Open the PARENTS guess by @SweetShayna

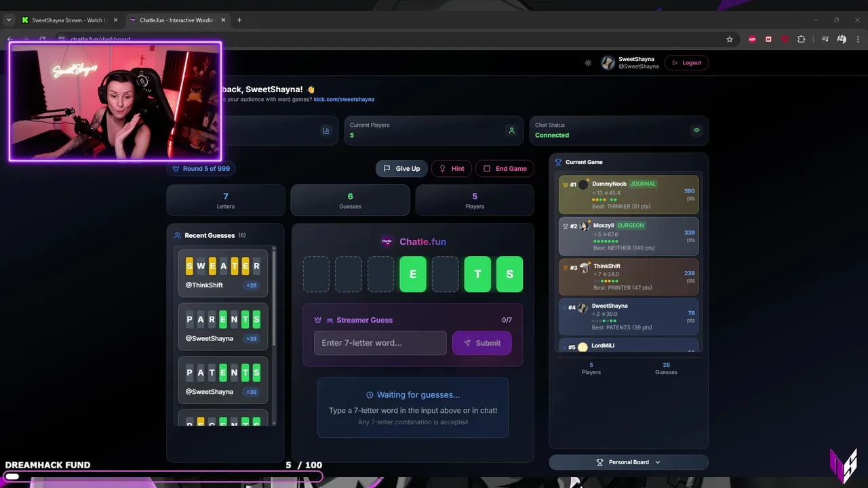pos(223,327)
